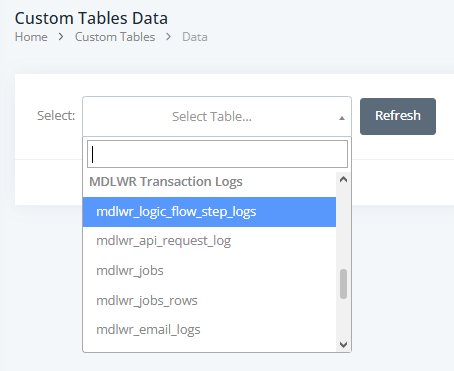Image resolution: width=454 pixels, height=371 pixels.
Task: Click the Refresh button
Action: [x=398, y=116]
